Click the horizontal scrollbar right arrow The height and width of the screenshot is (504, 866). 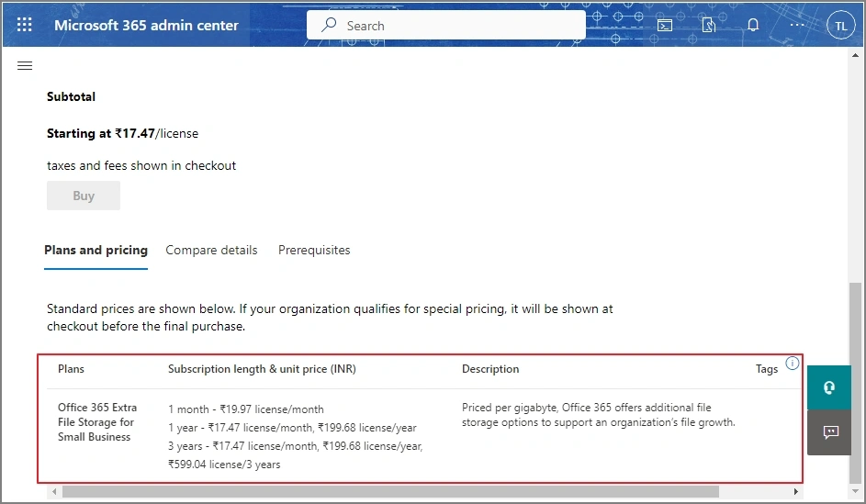[795, 491]
